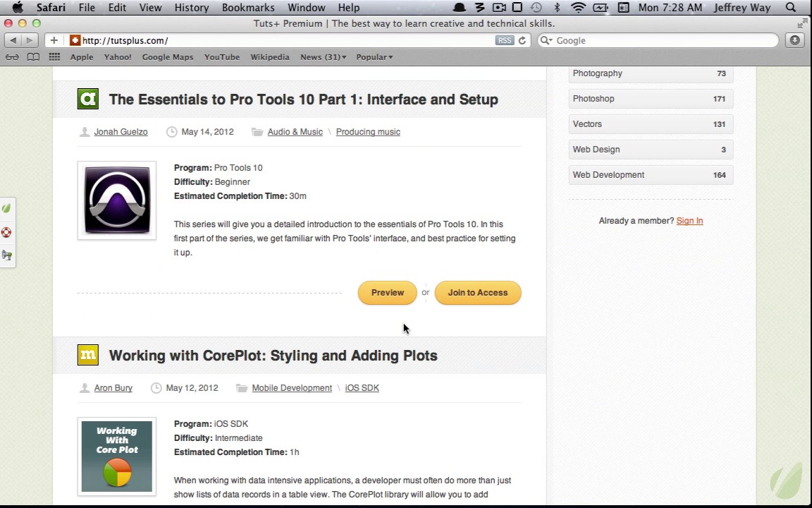Click the Sign In link

[689, 221]
